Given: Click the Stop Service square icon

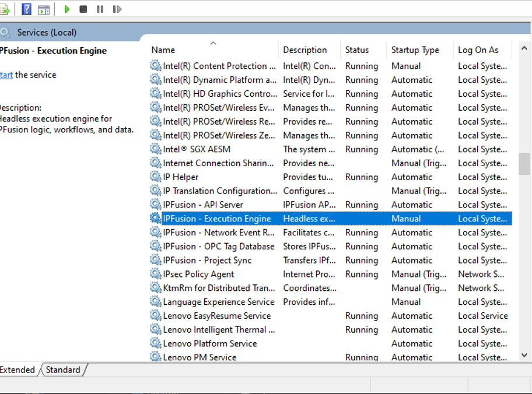Looking at the screenshot, I should point(83,9).
